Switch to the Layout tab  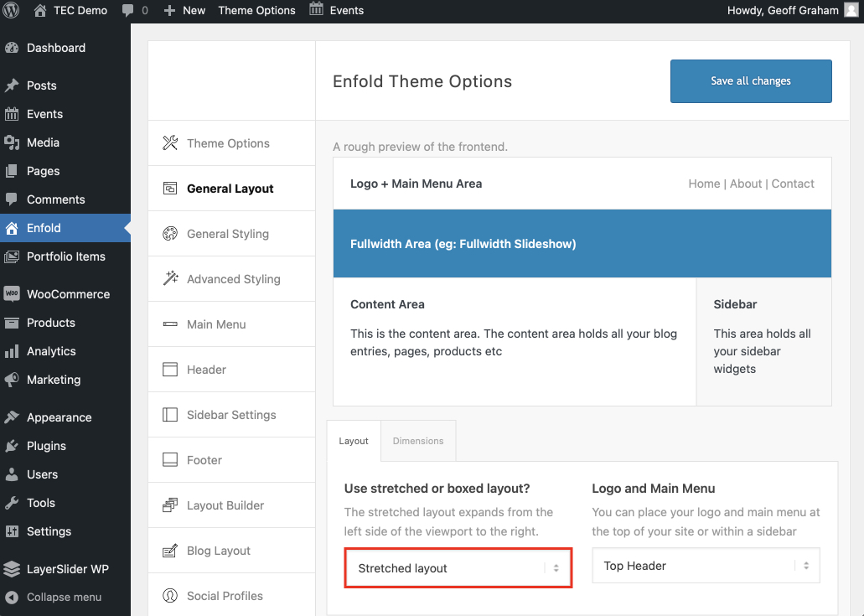[353, 441]
